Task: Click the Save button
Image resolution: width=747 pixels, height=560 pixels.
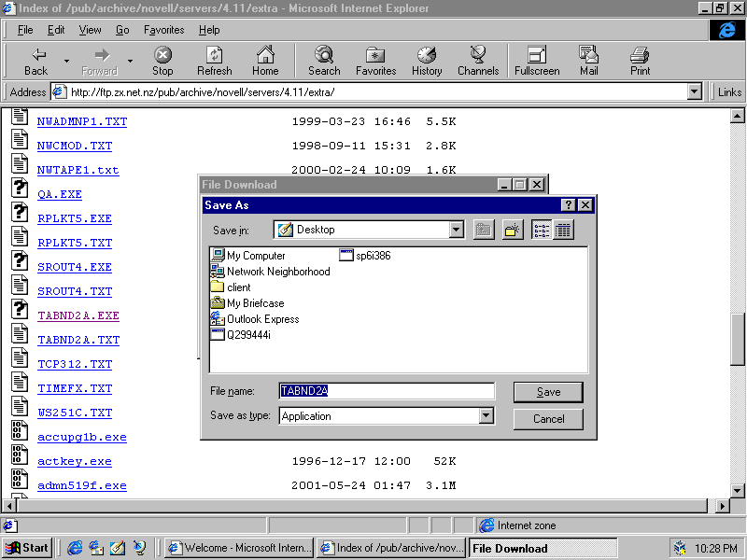Action: click(548, 392)
